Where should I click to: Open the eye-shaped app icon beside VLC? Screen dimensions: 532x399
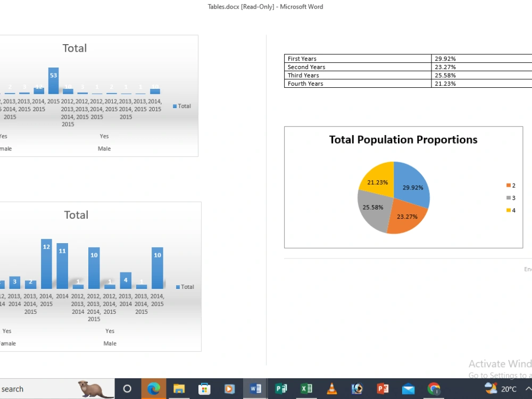(357, 388)
